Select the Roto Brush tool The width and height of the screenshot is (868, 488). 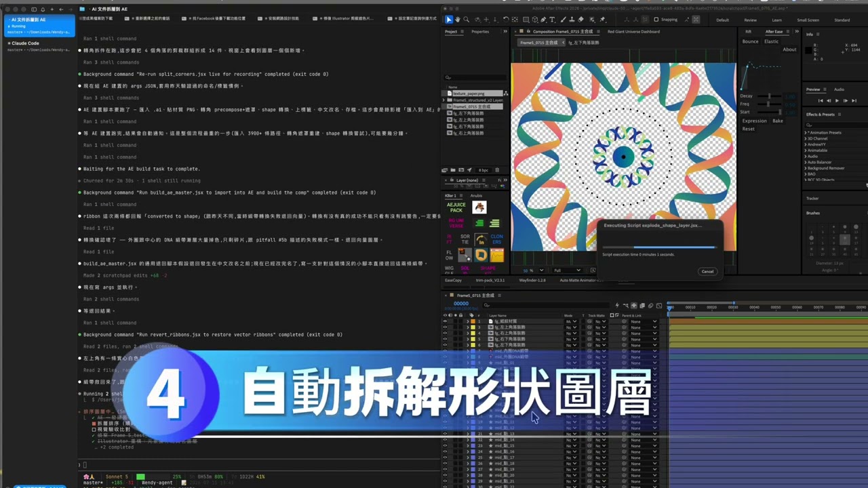(x=592, y=20)
